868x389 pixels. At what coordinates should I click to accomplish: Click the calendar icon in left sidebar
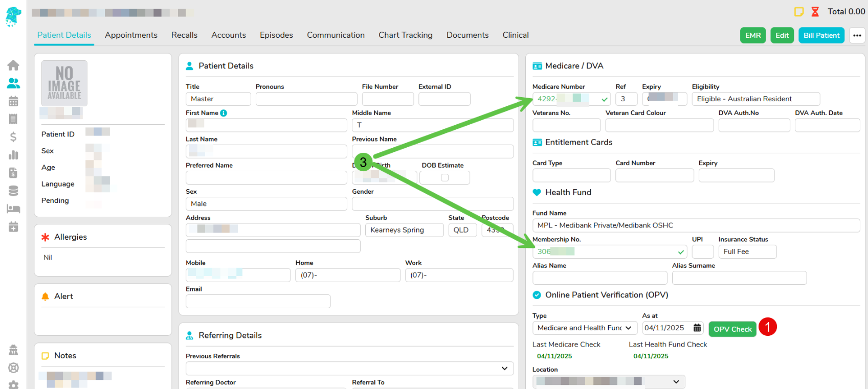pyautogui.click(x=13, y=101)
